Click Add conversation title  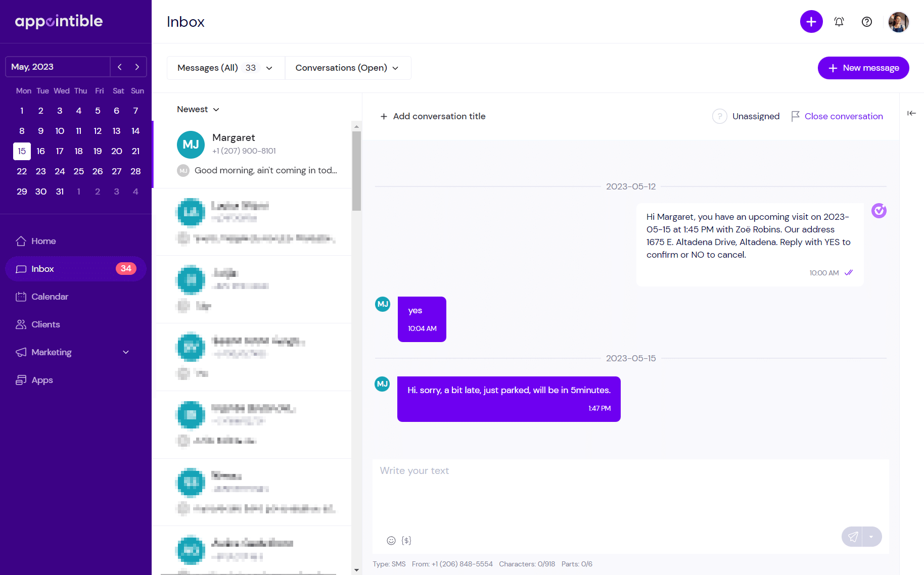pos(433,116)
